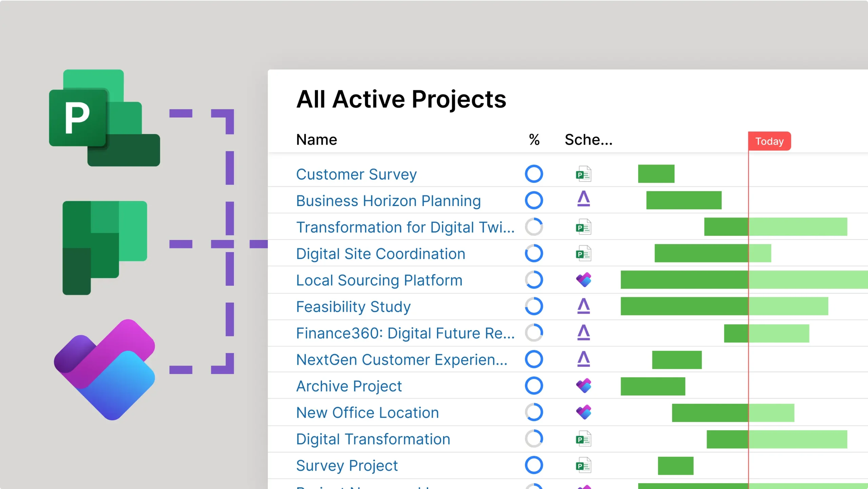Click Business Horizon Planning's purple schedule icon
Image resolution: width=868 pixels, height=489 pixels.
(583, 200)
